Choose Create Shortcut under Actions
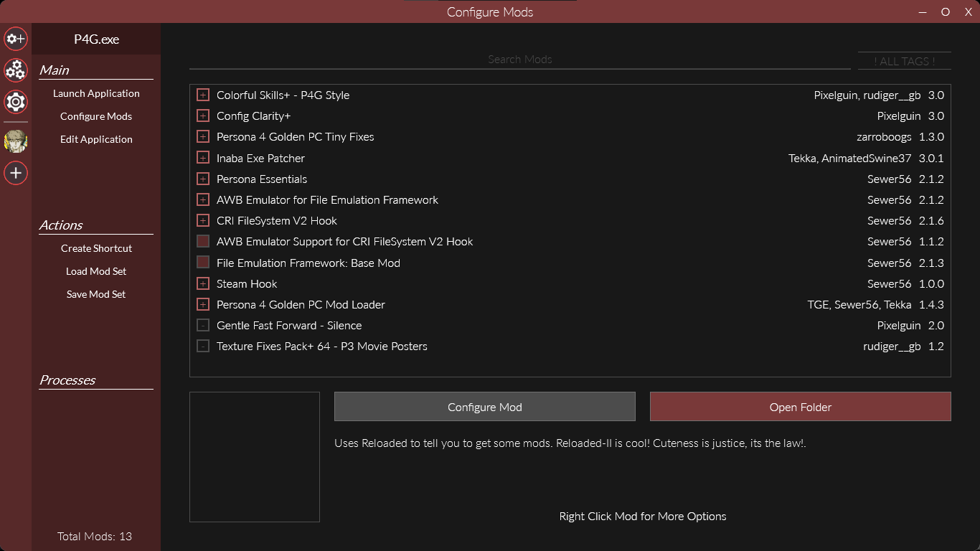 tap(96, 248)
